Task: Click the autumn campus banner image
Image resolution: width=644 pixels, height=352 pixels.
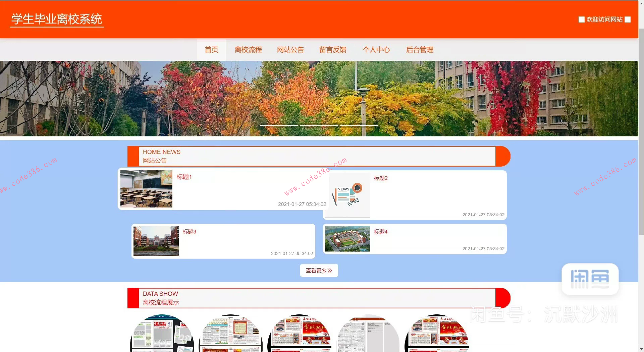Action: [319, 98]
